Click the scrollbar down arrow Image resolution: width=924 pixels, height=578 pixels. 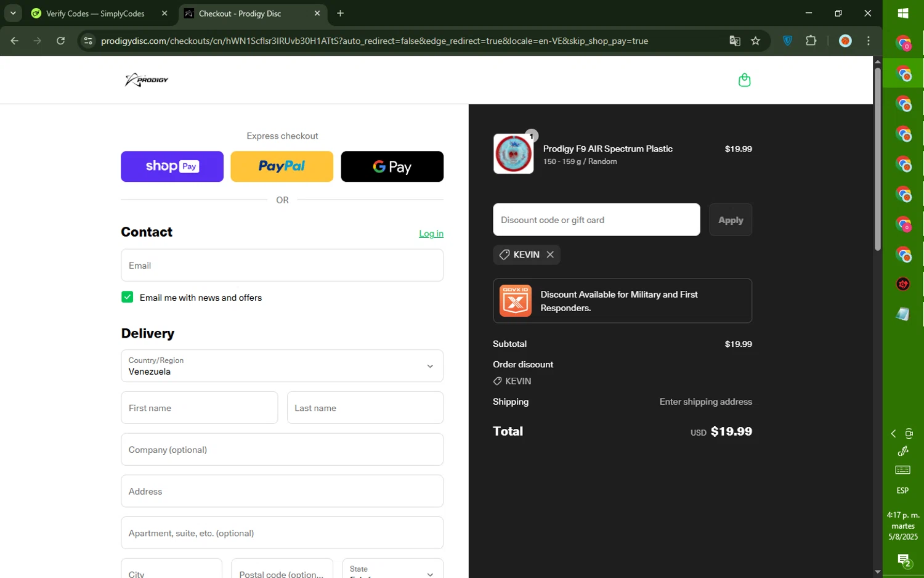[877, 572]
